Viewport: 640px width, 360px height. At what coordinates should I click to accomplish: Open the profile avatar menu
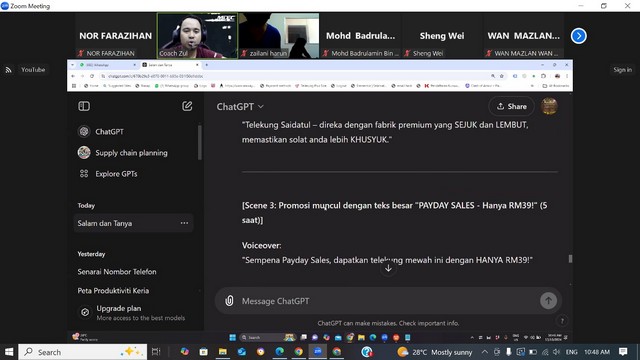click(x=549, y=106)
